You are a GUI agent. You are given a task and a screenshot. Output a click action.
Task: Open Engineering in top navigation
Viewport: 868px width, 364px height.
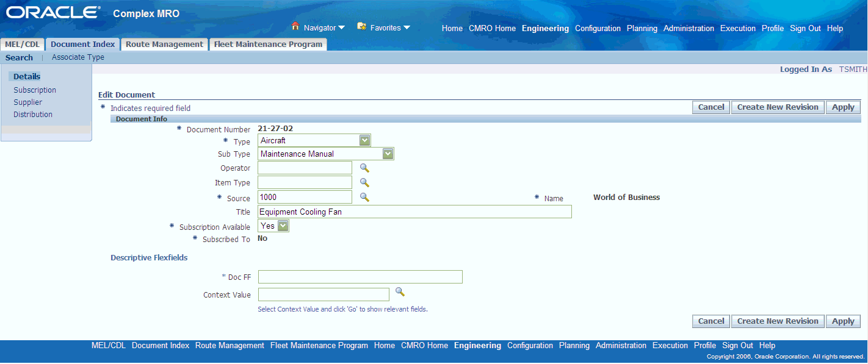click(545, 29)
